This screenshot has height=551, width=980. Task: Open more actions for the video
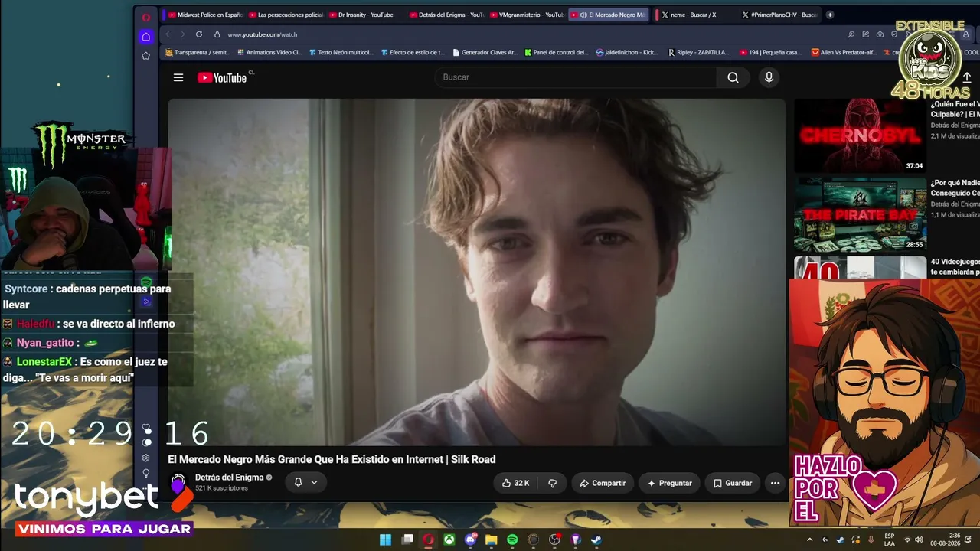point(775,483)
